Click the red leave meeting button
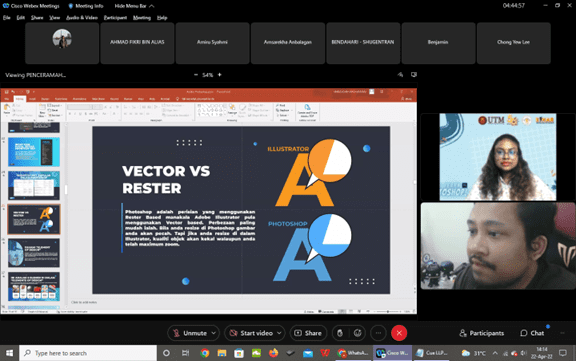The width and height of the screenshot is (576, 361). pos(399,333)
